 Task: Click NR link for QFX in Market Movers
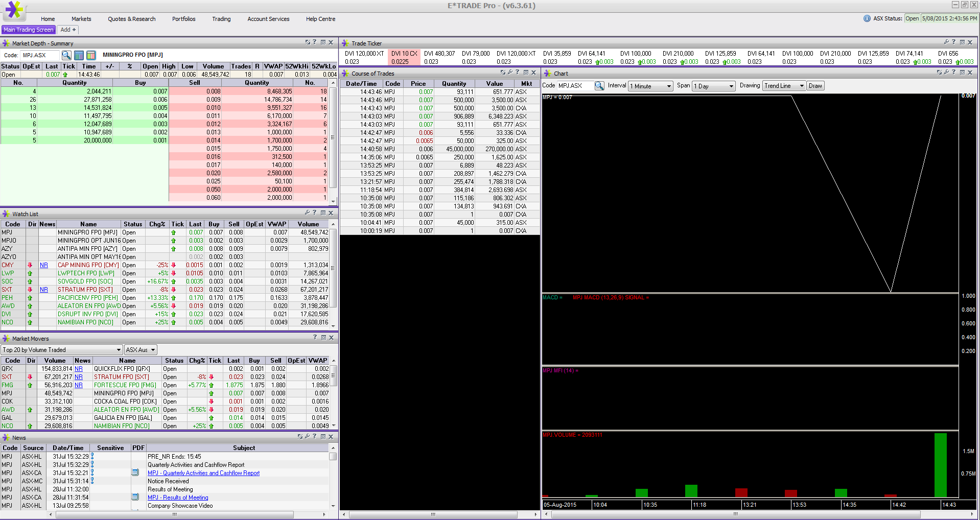coord(79,369)
